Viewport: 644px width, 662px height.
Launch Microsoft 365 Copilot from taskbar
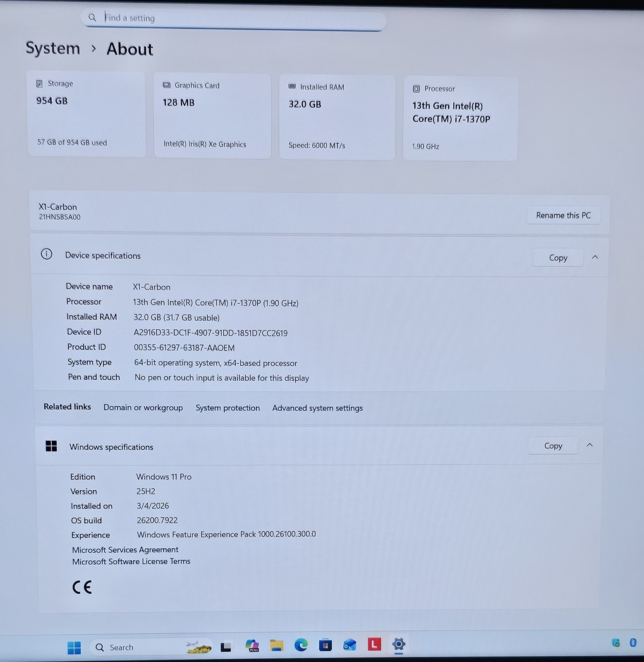(x=252, y=645)
